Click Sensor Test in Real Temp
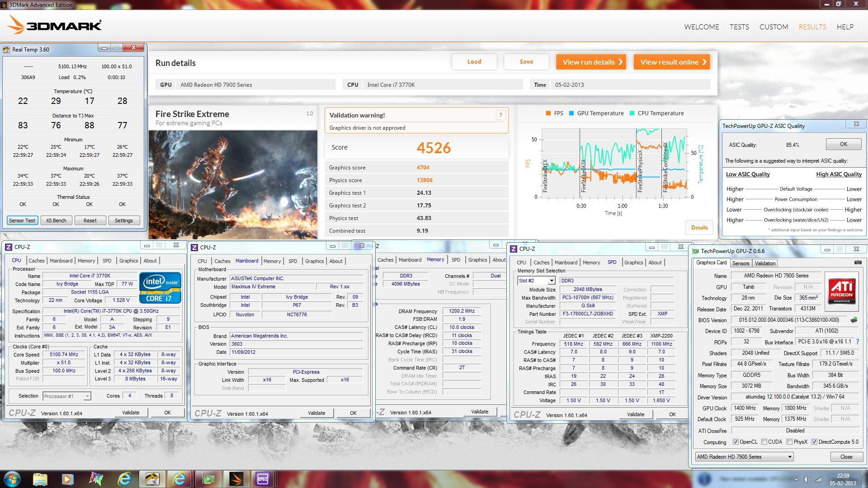Viewport: 868px width, 488px height. pyautogui.click(x=22, y=221)
